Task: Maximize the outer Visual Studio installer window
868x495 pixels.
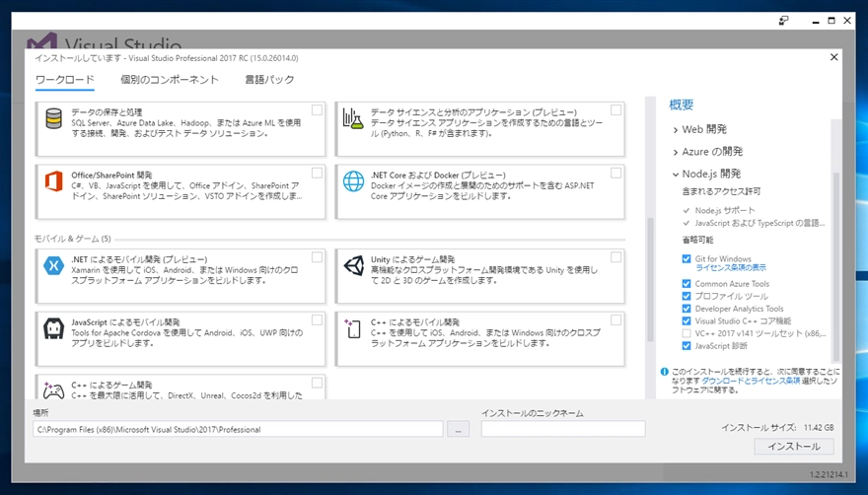Action: pos(831,21)
